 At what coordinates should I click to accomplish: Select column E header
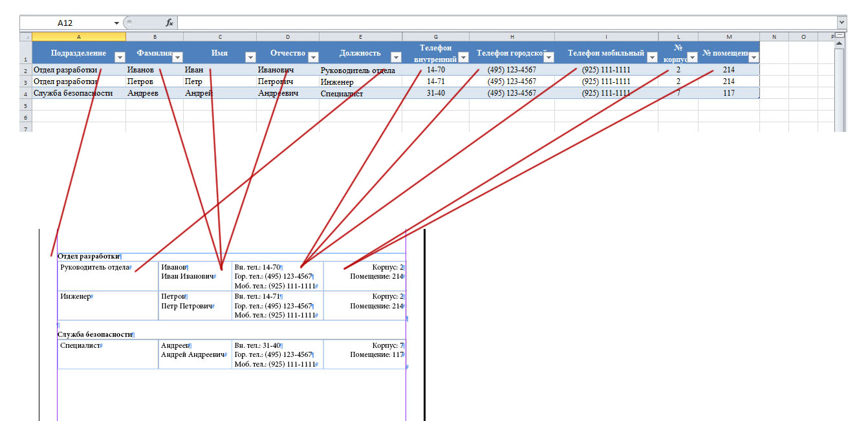(x=360, y=37)
